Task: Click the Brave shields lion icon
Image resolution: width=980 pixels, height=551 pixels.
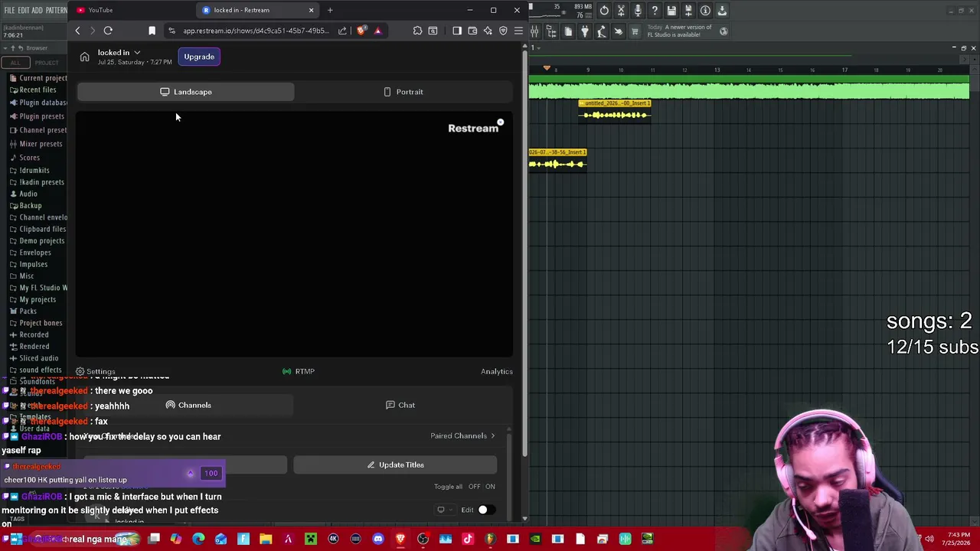Action: click(361, 31)
